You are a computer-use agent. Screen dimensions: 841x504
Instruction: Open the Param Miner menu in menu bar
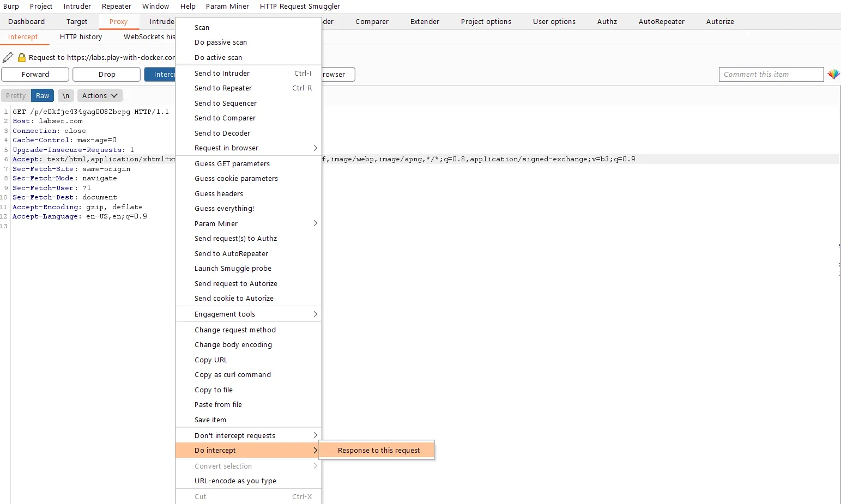coord(227,6)
